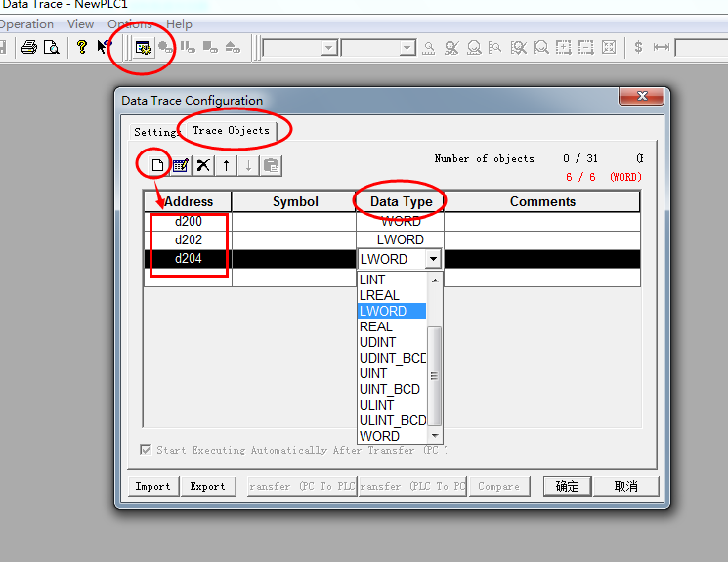The image size is (728, 562).
Task: Click the Delete object scissors icon
Action: point(203,165)
